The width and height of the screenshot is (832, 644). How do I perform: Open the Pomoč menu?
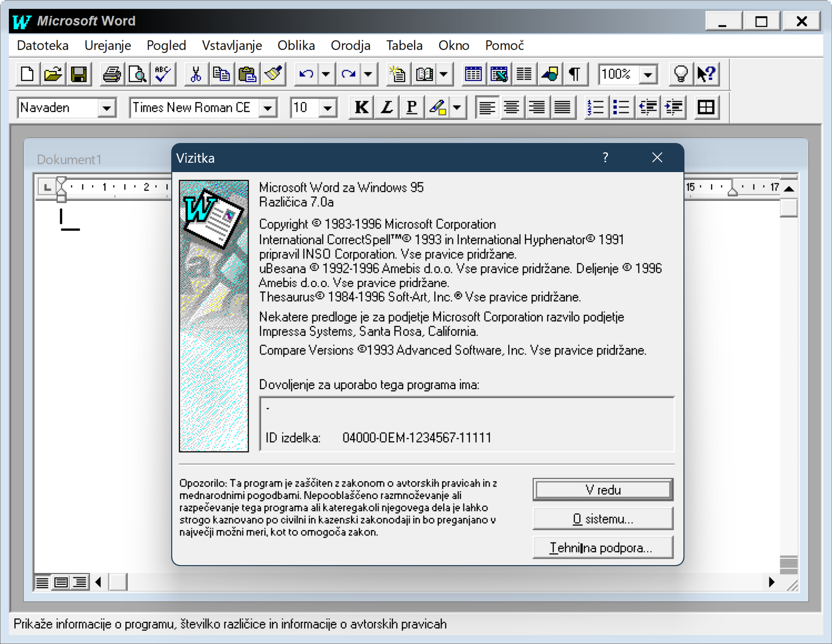pyautogui.click(x=504, y=45)
